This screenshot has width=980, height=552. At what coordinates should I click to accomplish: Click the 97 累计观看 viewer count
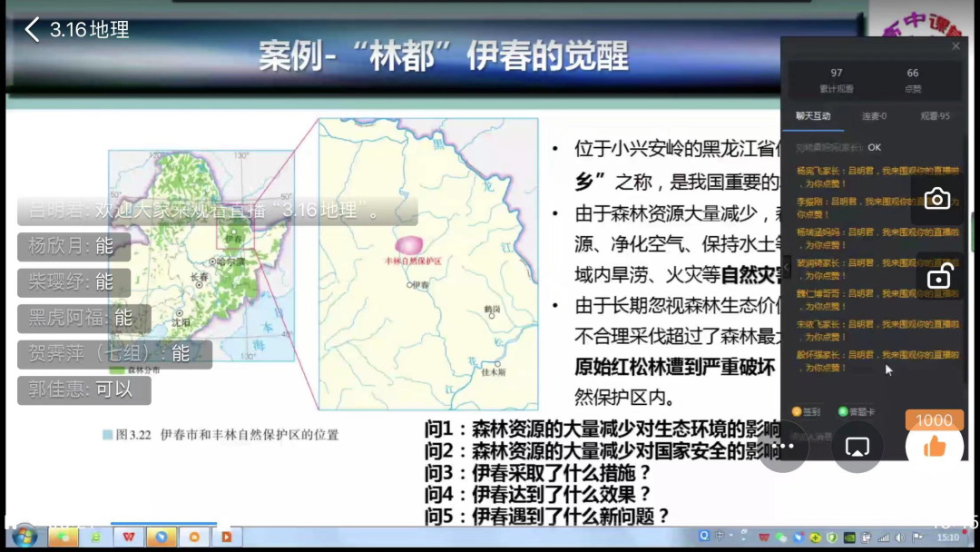click(837, 80)
